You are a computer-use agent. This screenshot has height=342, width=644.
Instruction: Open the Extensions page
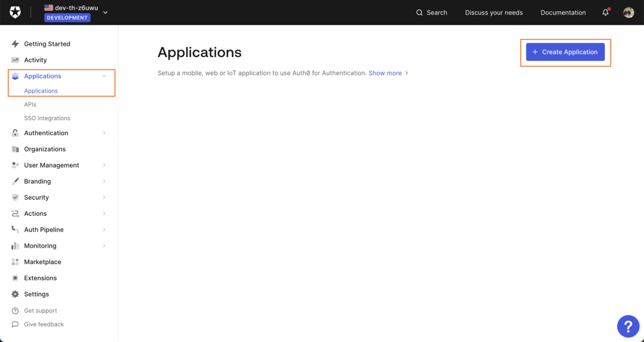click(x=40, y=278)
